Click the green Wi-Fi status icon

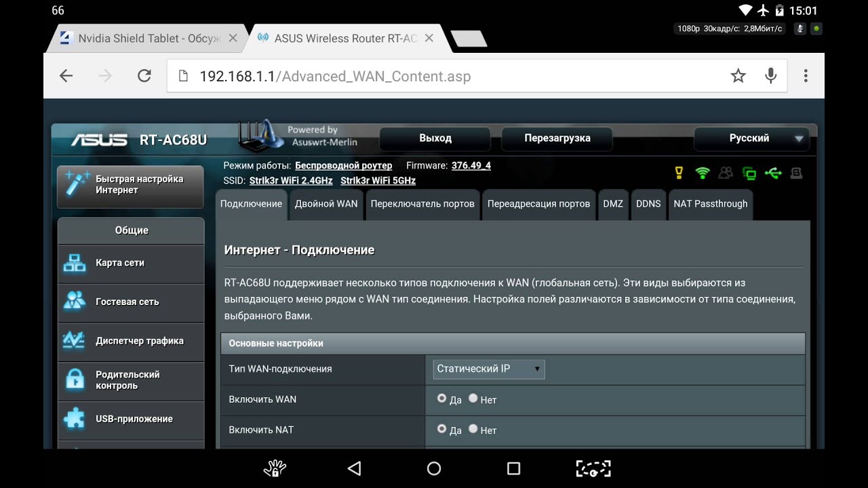[x=703, y=173]
